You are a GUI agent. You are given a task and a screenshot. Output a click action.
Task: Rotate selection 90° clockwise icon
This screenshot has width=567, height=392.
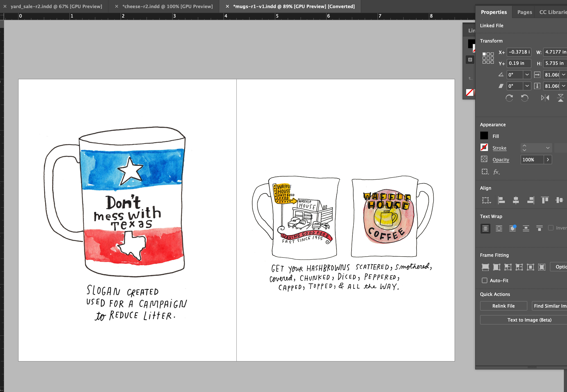pos(509,98)
